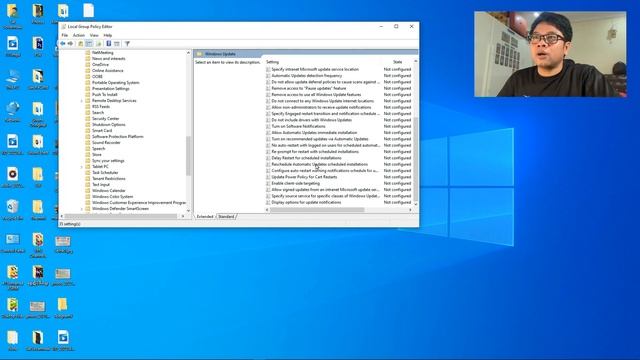Select Sound Recorder folder
Image resolution: width=640 pixels, height=360 pixels.
click(106, 142)
